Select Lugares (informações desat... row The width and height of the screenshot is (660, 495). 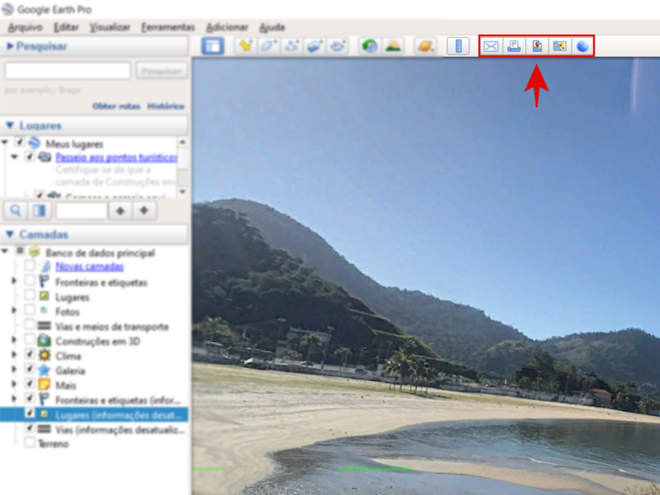click(x=94, y=415)
